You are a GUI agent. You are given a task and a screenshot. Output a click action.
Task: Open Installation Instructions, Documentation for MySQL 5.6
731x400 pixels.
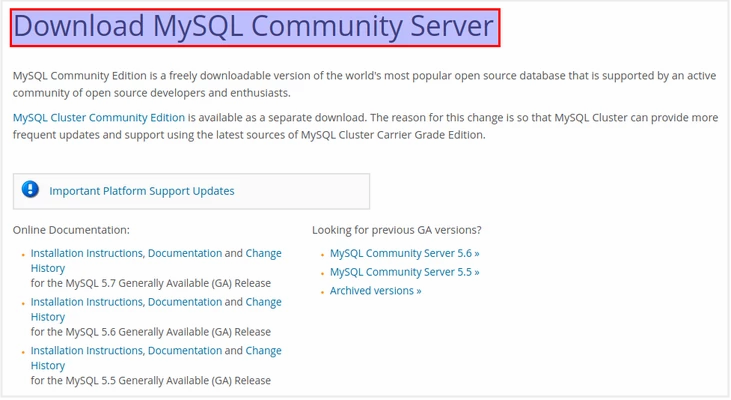pyautogui.click(x=126, y=302)
